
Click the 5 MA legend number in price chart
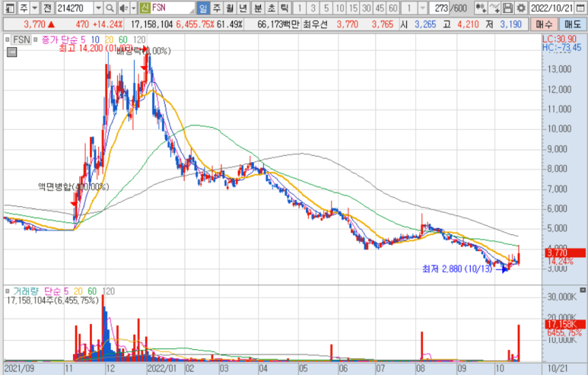click(x=83, y=40)
